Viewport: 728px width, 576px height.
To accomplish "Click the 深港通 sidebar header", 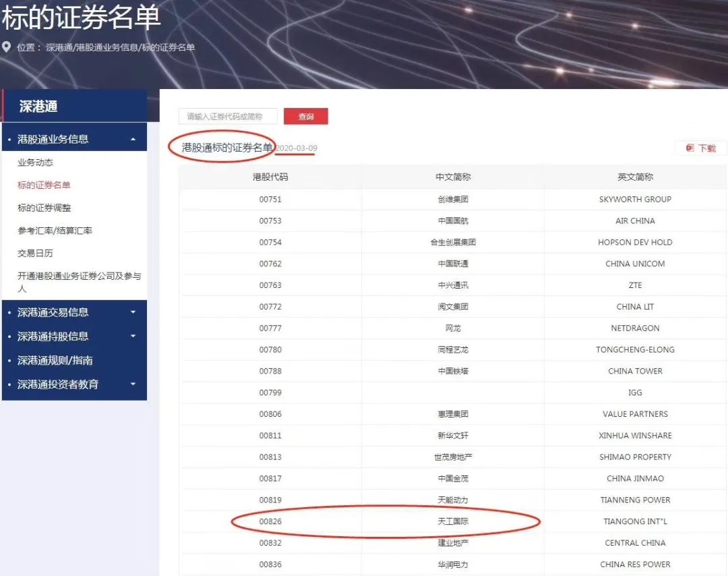I will pyautogui.click(x=38, y=107).
